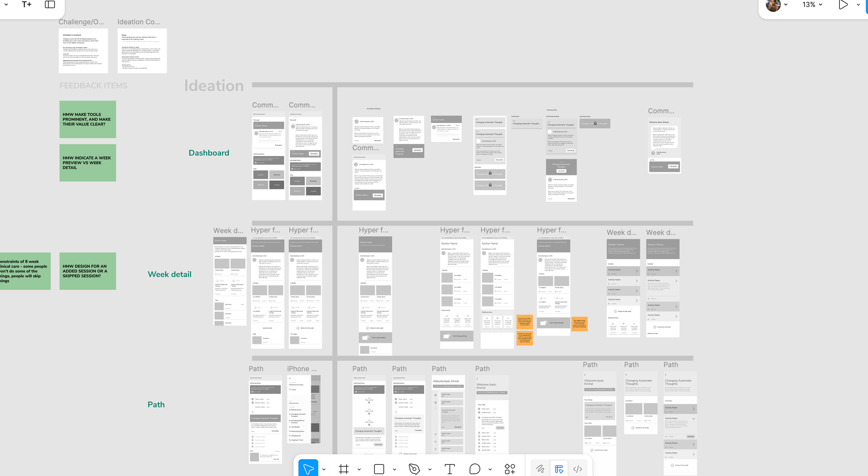Click the Present play icon
This screenshot has height=476, width=868.
tap(843, 5)
